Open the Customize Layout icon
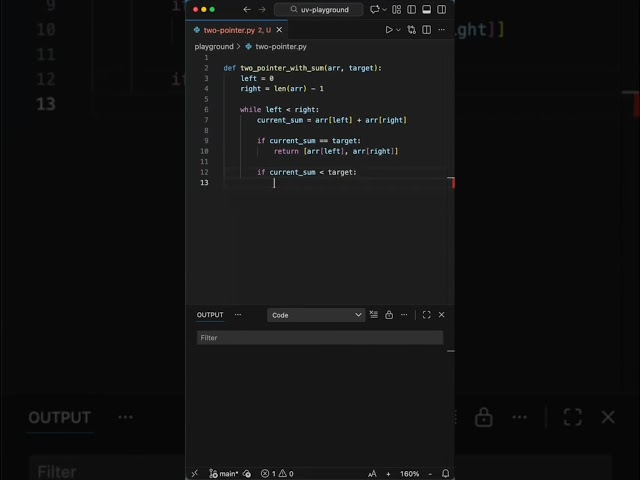 coord(396,9)
